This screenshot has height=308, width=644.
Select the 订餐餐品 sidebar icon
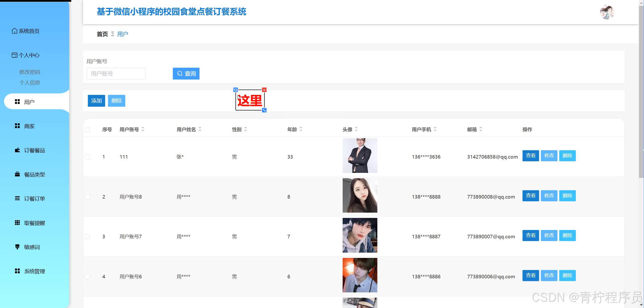[x=17, y=150]
